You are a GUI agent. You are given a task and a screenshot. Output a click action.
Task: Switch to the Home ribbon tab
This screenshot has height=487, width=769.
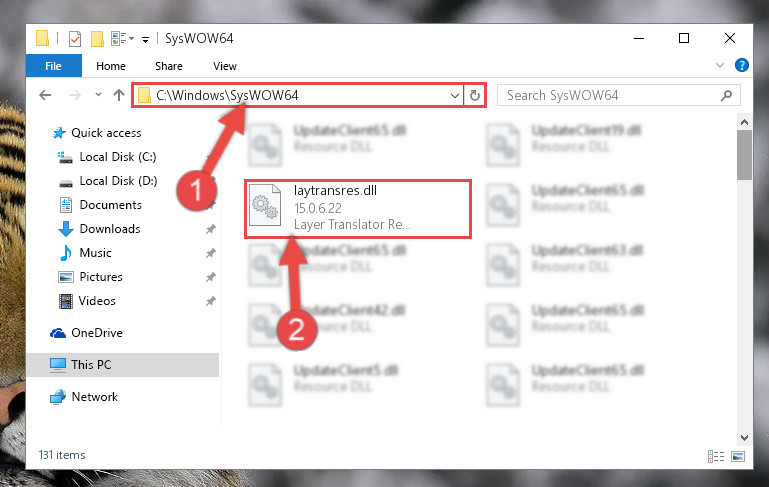(x=111, y=66)
